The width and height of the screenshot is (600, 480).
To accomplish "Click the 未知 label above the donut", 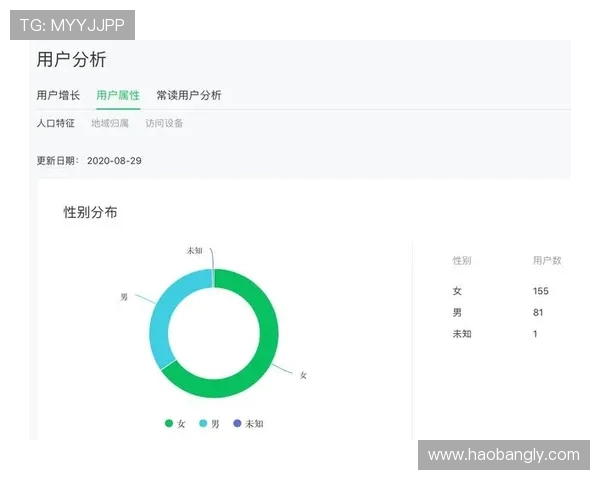I will [x=194, y=251].
